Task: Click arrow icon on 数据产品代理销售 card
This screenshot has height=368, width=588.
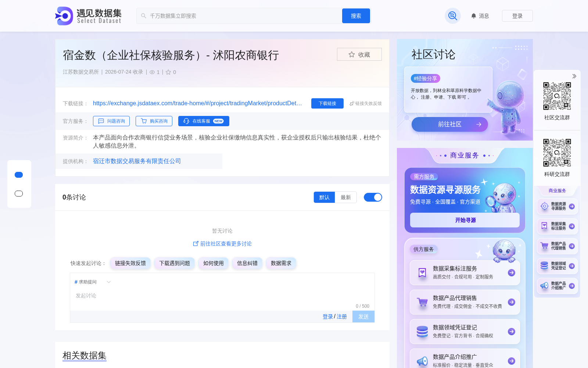Action: coord(512,302)
